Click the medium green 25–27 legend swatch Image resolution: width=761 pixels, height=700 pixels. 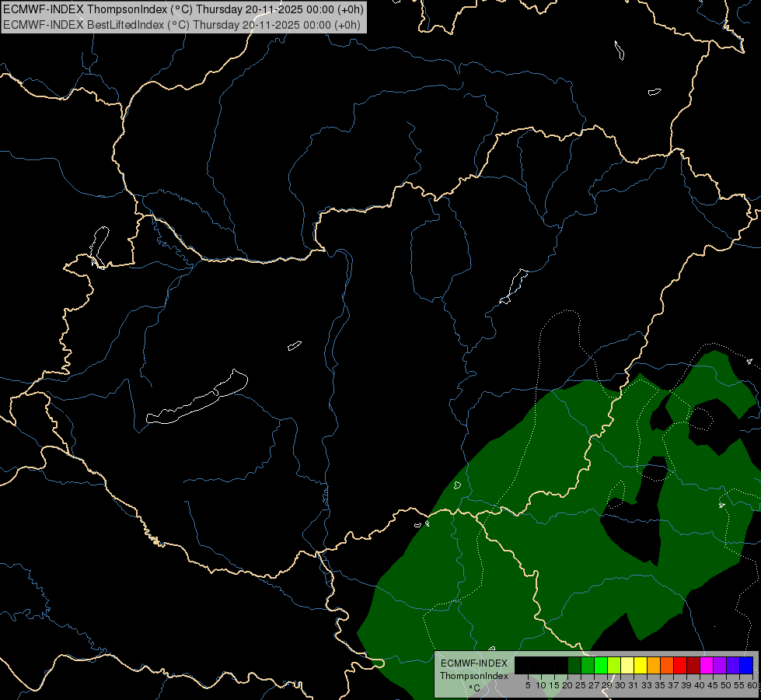point(587,665)
